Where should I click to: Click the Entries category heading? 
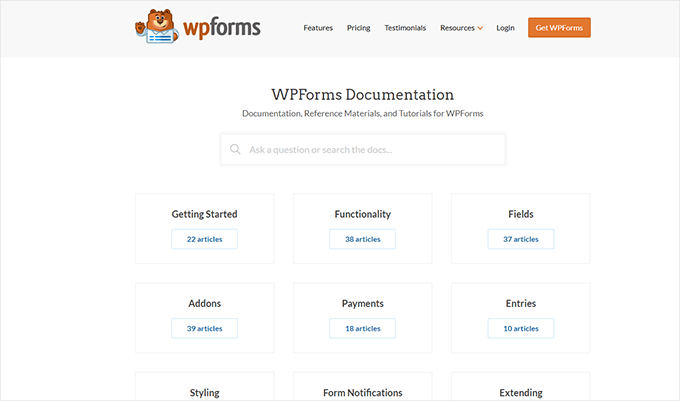click(x=520, y=303)
